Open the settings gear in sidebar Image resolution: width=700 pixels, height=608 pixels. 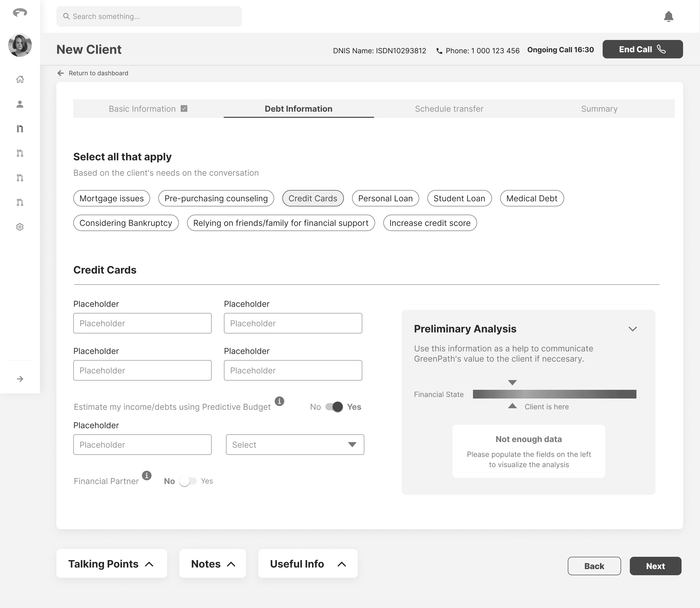pyautogui.click(x=20, y=227)
